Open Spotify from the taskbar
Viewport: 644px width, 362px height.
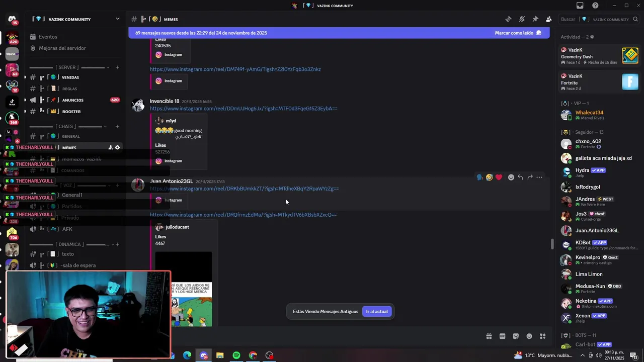pyautogui.click(x=236, y=355)
